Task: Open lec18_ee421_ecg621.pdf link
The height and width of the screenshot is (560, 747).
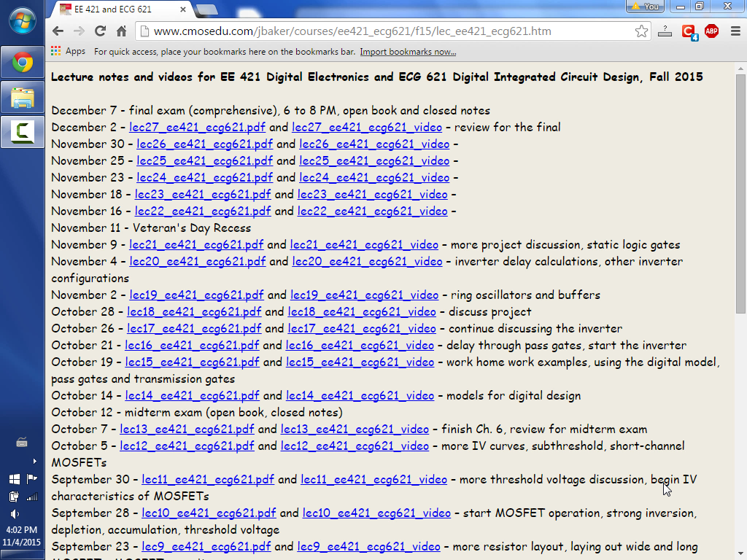Action: click(194, 311)
